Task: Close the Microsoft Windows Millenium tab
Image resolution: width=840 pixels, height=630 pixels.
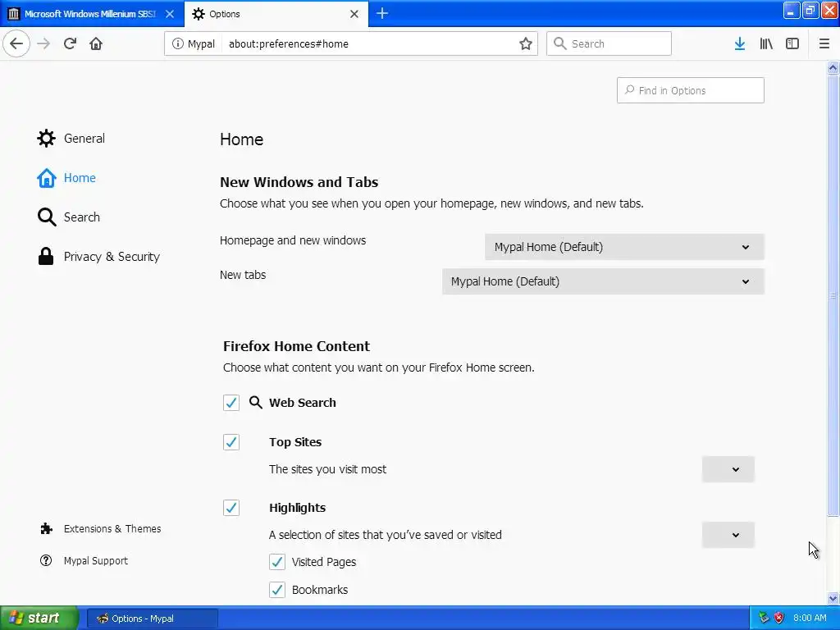Action: pos(170,14)
